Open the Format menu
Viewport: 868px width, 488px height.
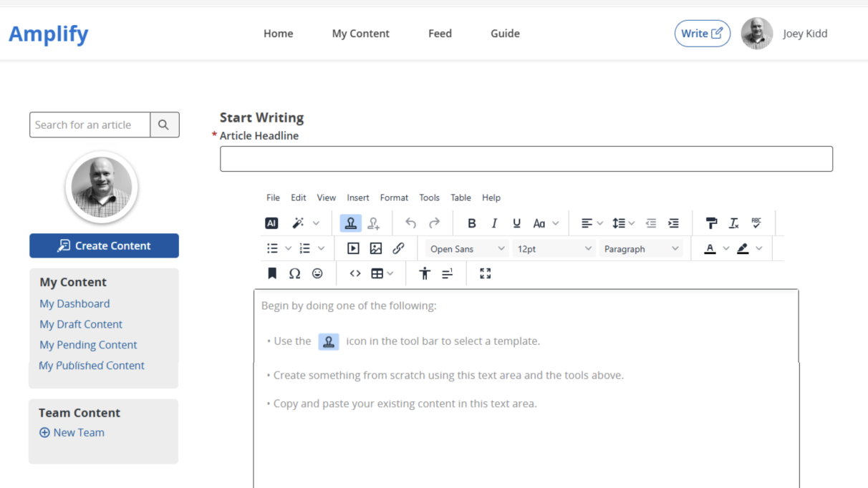tap(394, 197)
